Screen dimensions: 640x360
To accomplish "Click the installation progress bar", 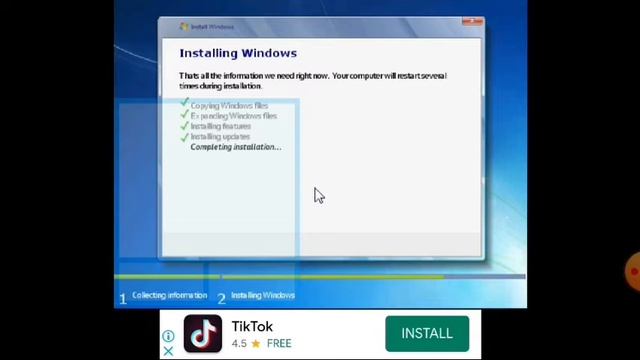I will [x=320, y=277].
